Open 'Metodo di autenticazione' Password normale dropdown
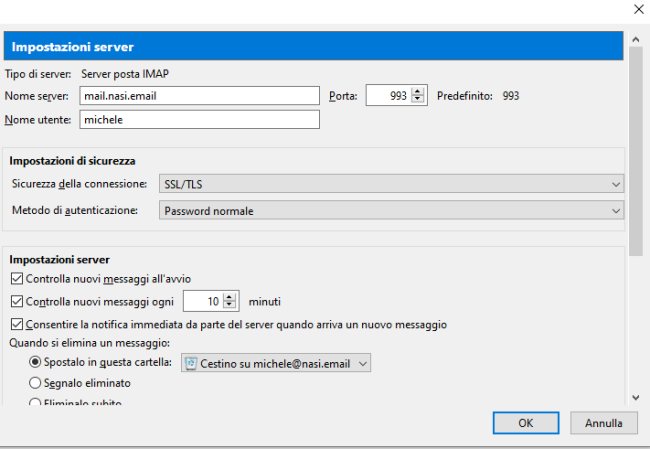Screen dimensions: 650x449 (391, 211)
